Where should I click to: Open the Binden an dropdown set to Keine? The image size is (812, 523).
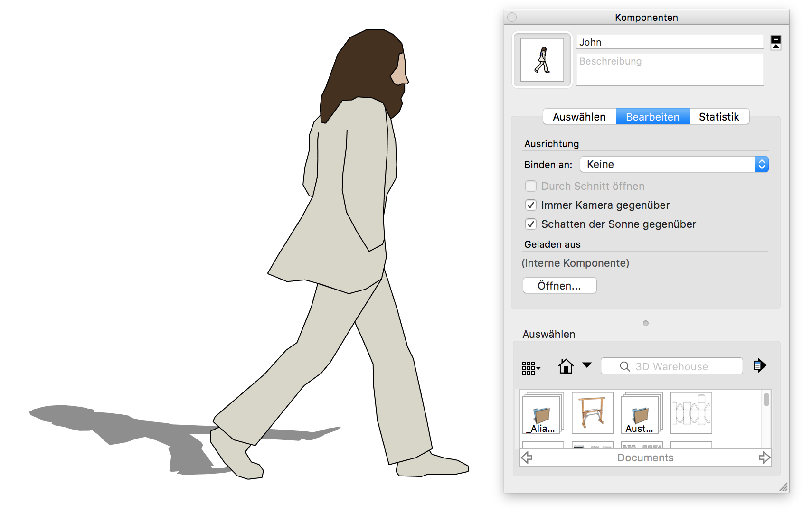click(x=674, y=165)
